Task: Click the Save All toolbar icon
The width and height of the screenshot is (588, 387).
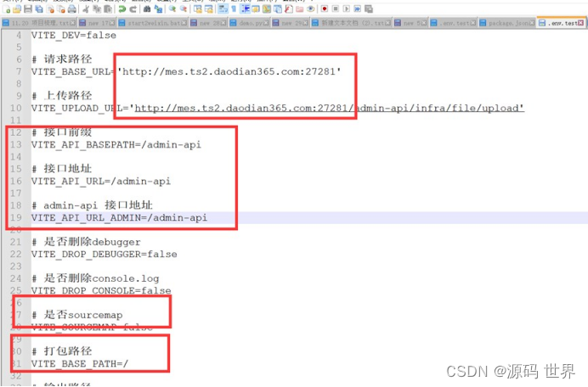Action: tap(38, 9)
